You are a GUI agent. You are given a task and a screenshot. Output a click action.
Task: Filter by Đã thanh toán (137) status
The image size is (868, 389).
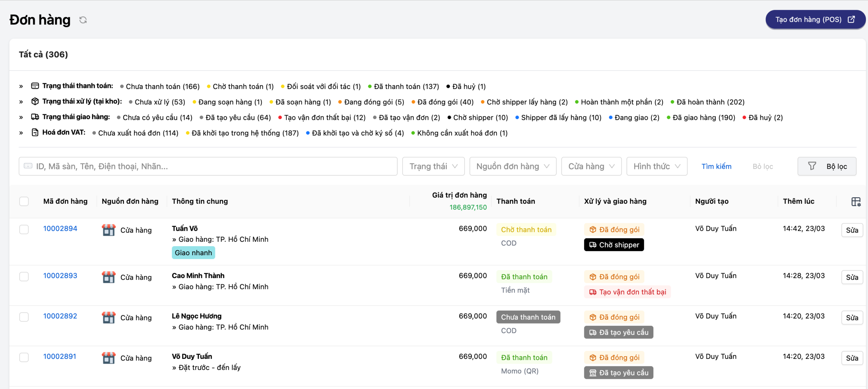coord(406,87)
